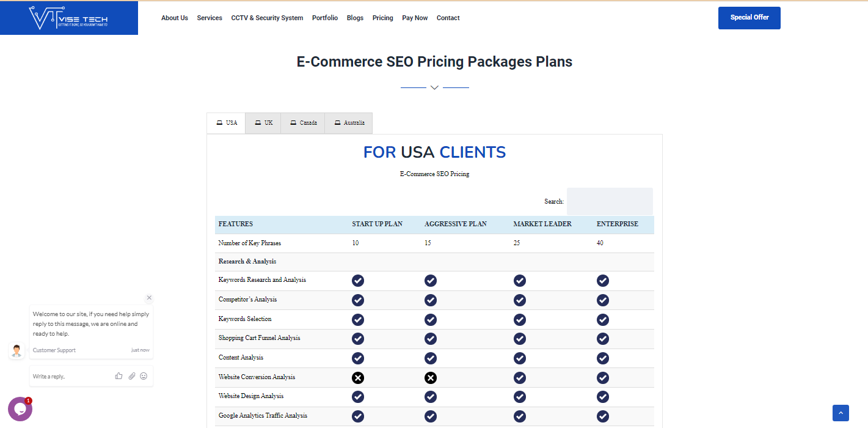Click the Research & Analysis section row
868x428 pixels.
point(434,262)
